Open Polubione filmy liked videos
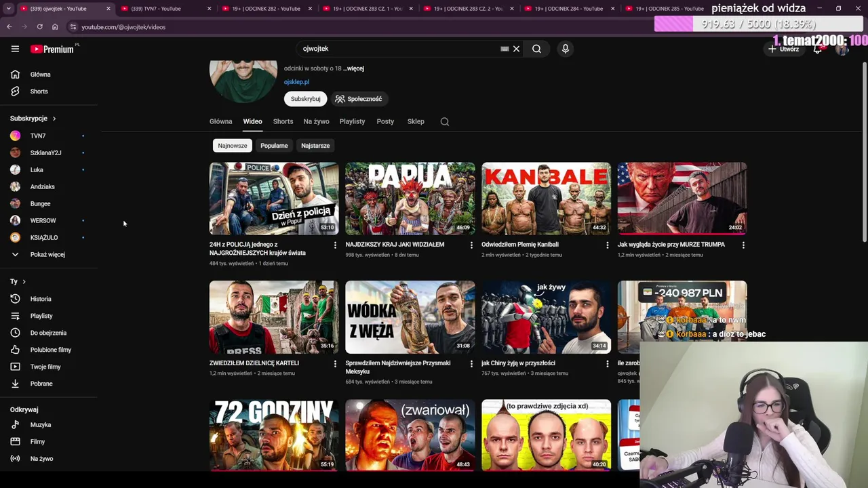This screenshot has height=488, width=868. point(49,350)
